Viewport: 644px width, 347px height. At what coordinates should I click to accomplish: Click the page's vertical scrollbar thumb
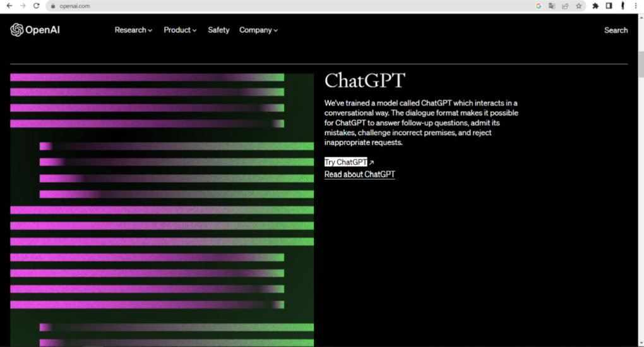pos(640,64)
